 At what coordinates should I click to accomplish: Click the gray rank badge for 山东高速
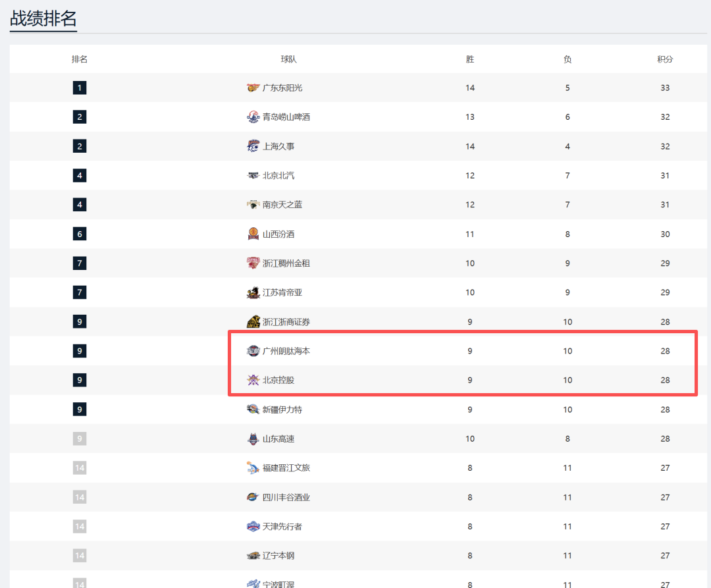pyautogui.click(x=80, y=439)
